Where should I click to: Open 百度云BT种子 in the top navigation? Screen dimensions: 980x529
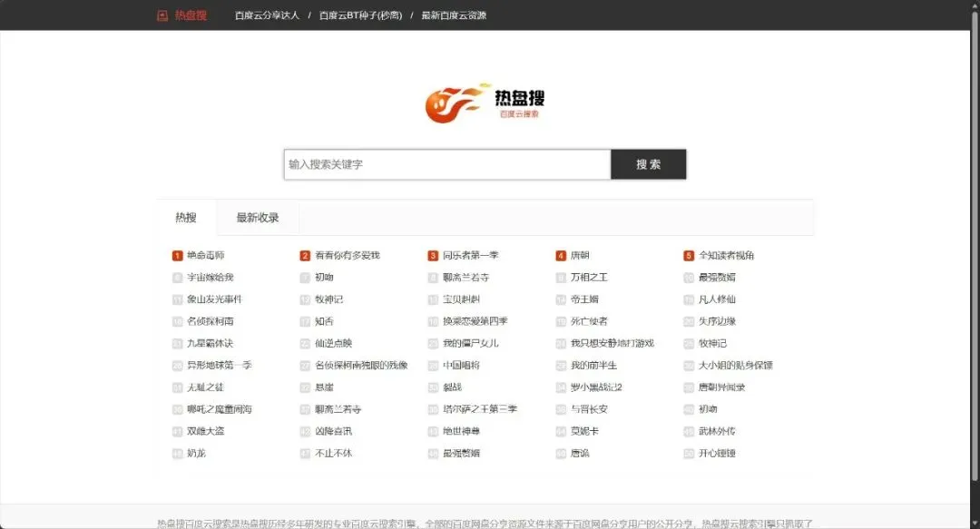point(360,15)
